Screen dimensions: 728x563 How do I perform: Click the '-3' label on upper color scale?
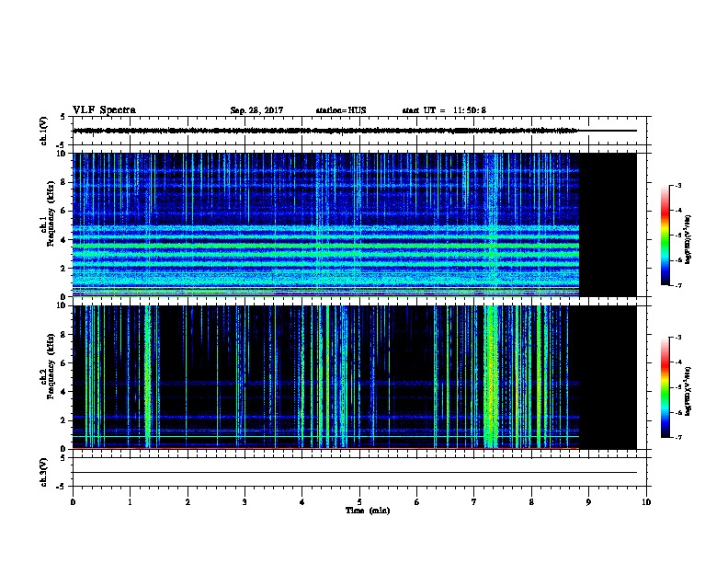(677, 186)
